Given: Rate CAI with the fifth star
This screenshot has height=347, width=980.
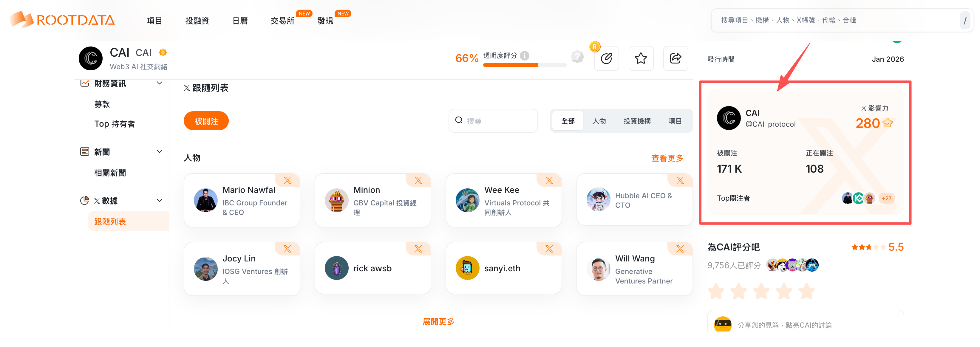Looking at the screenshot, I should click(806, 292).
